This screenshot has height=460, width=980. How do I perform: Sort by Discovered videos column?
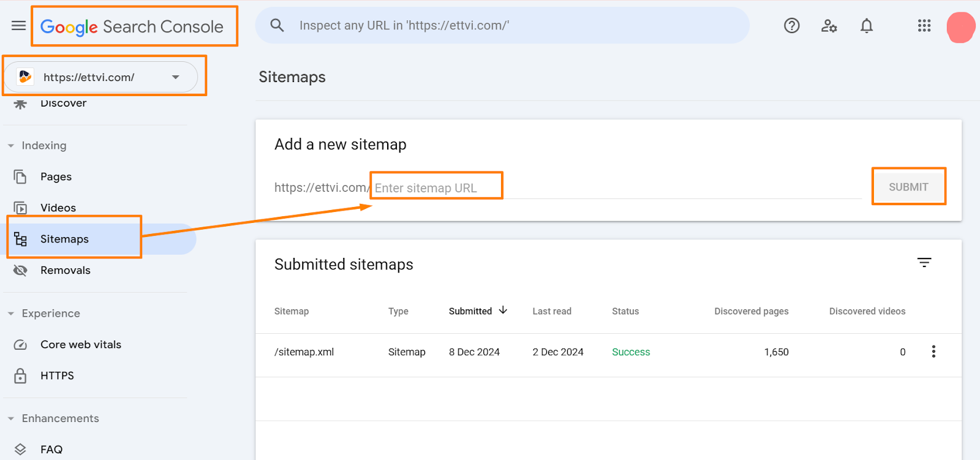pyautogui.click(x=867, y=311)
